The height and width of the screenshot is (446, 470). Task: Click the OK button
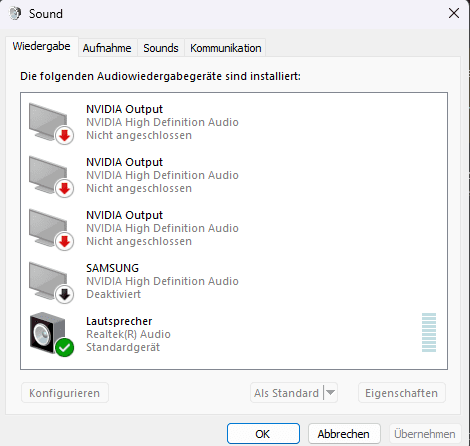tap(263, 434)
